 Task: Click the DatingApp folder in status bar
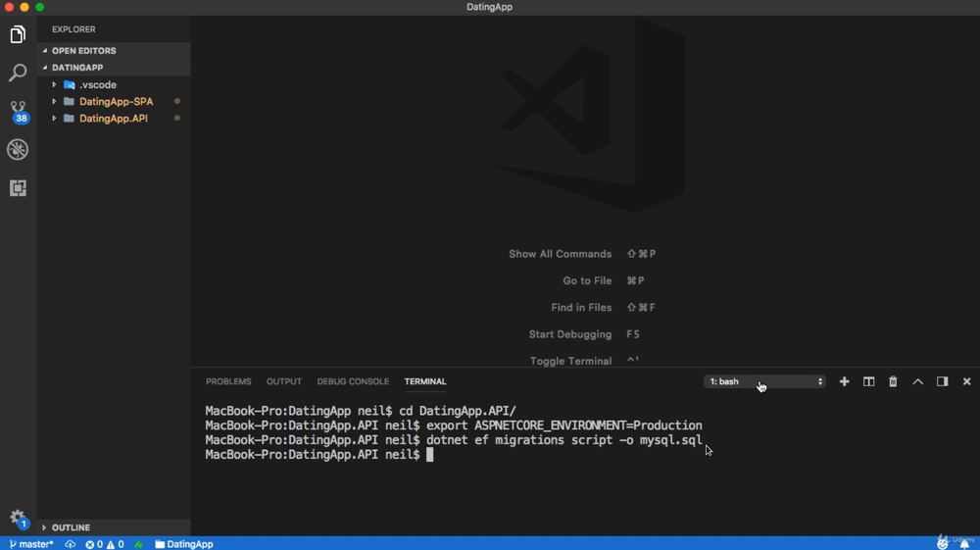click(184, 544)
